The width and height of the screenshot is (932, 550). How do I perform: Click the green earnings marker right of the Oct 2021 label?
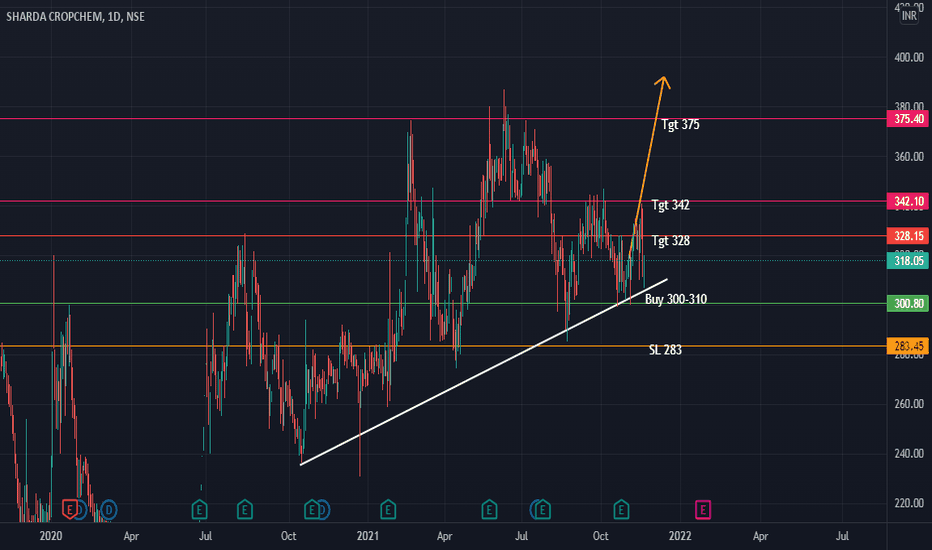621,510
